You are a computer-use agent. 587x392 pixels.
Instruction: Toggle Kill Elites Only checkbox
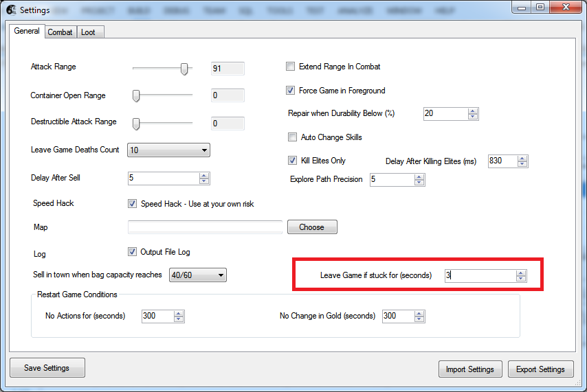292,161
